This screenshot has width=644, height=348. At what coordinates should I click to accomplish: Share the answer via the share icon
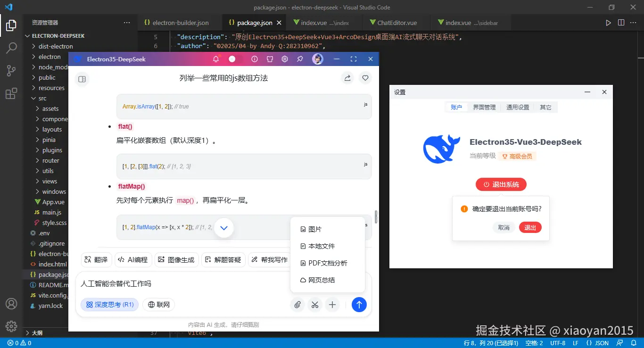(347, 78)
